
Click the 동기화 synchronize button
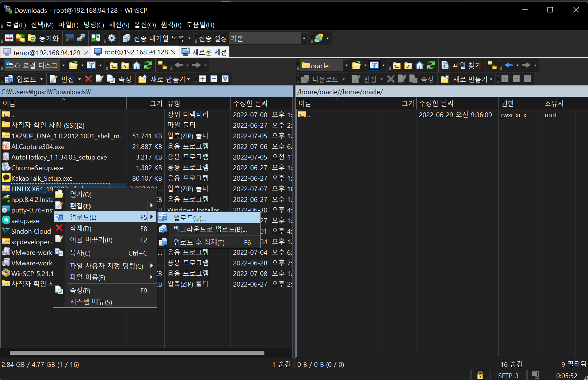click(43, 38)
